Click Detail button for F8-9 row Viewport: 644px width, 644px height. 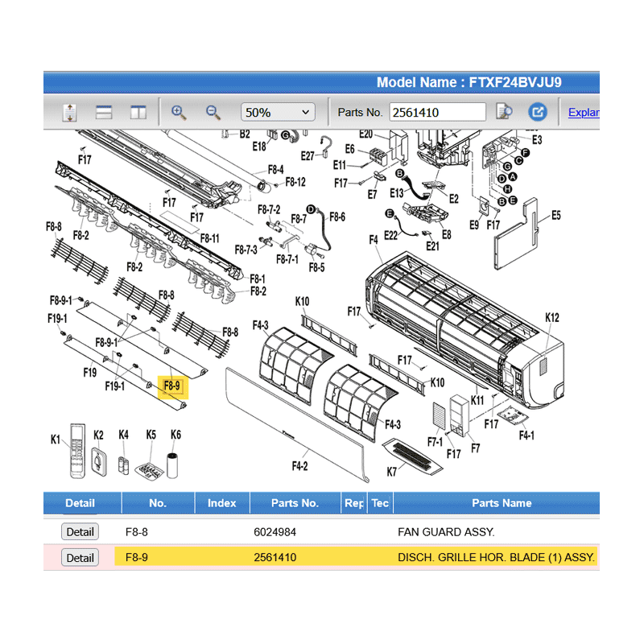(80, 558)
